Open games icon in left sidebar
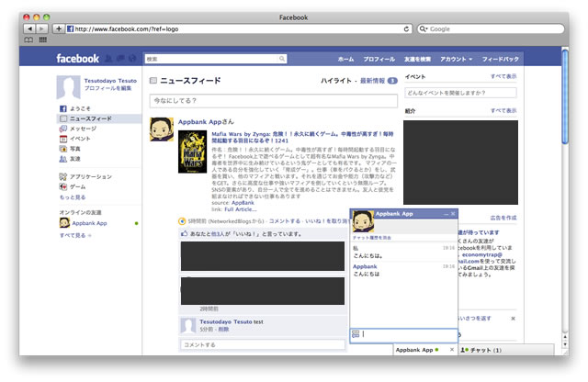 [63, 186]
